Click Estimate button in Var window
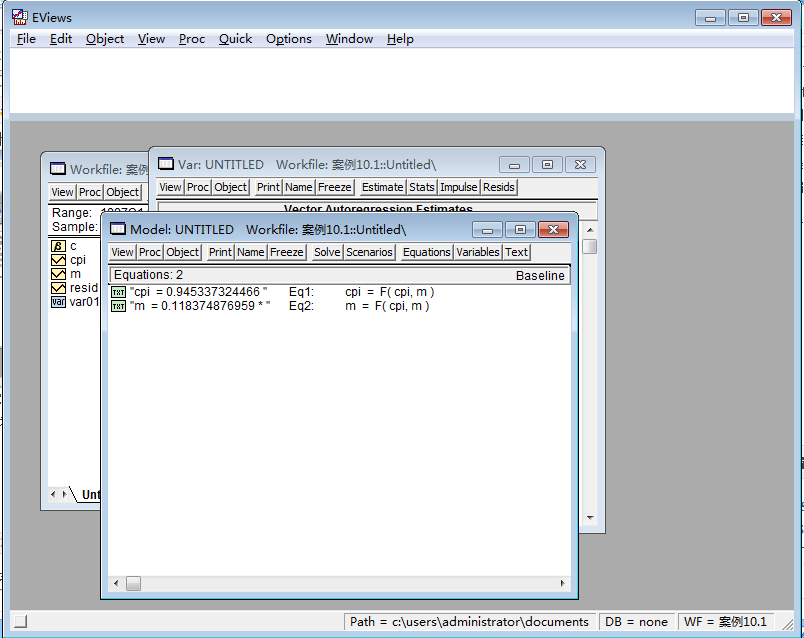Viewport: 804px width, 638px height. point(383,187)
